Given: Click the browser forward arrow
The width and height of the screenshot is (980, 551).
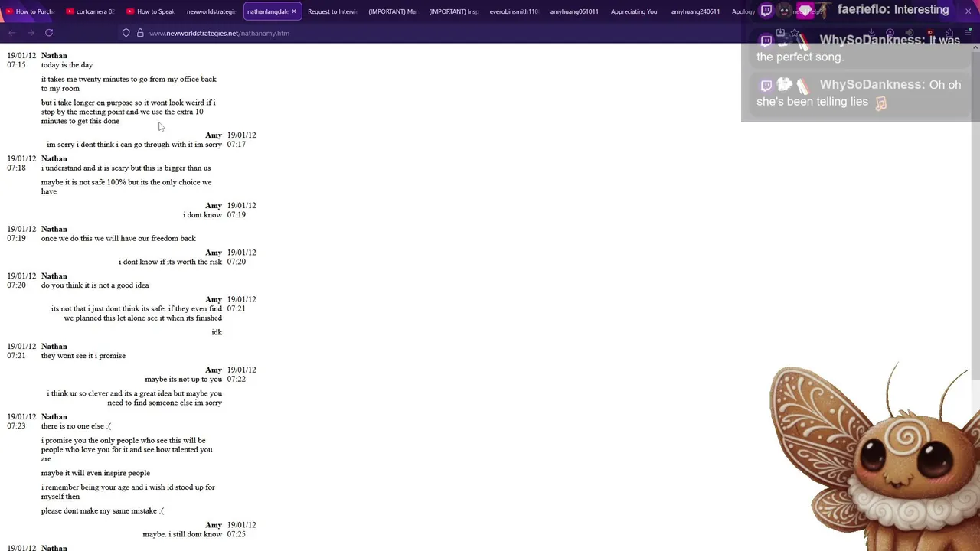Looking at the screenshot, I should click(31, 33).
